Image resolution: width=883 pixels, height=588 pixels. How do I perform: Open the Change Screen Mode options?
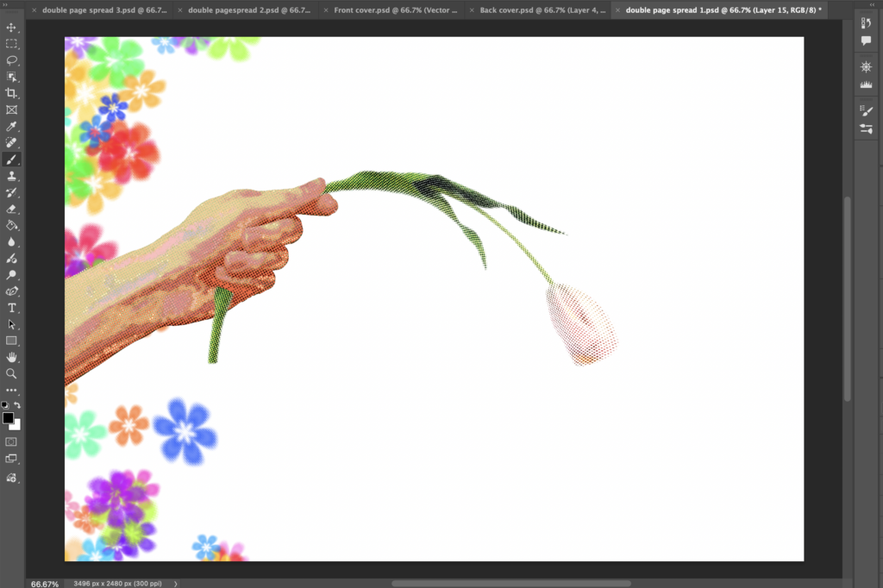tap(12, 459)
